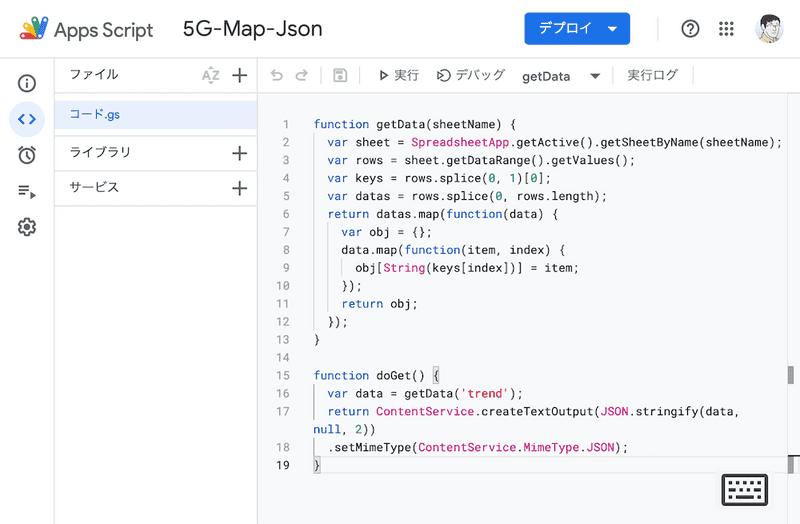Add a service with plus button
The image size is (800, 524).
point(240,188)
